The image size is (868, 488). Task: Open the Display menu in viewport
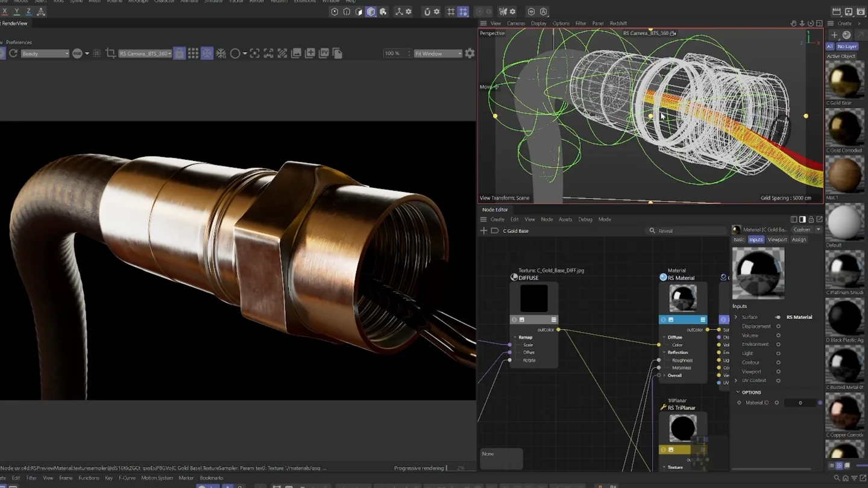click(x=538, y=23)
